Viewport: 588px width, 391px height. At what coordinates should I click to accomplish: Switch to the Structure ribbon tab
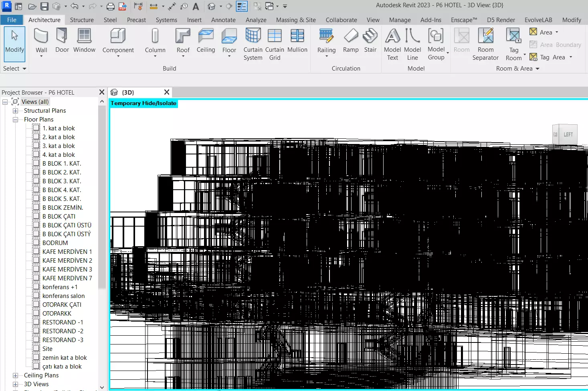[82, 20]
